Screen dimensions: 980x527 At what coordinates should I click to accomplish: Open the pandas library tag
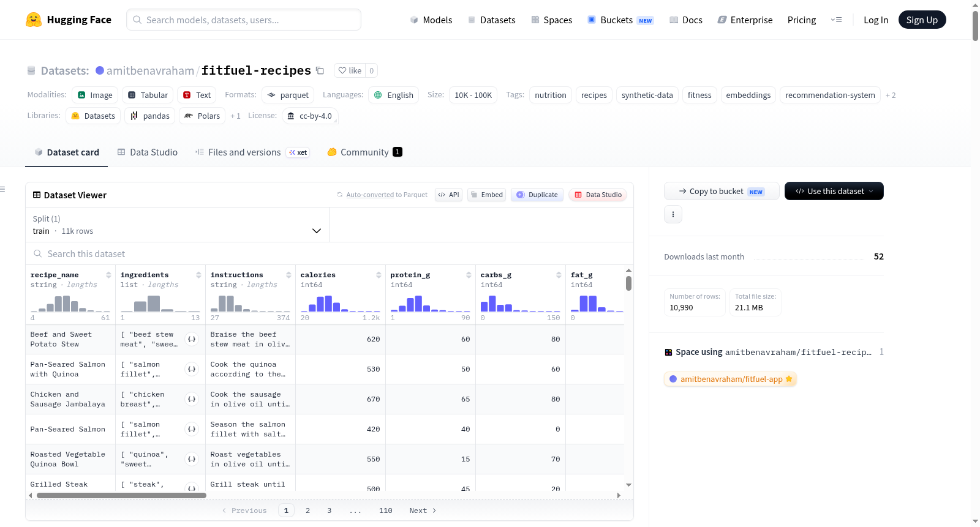150,116
